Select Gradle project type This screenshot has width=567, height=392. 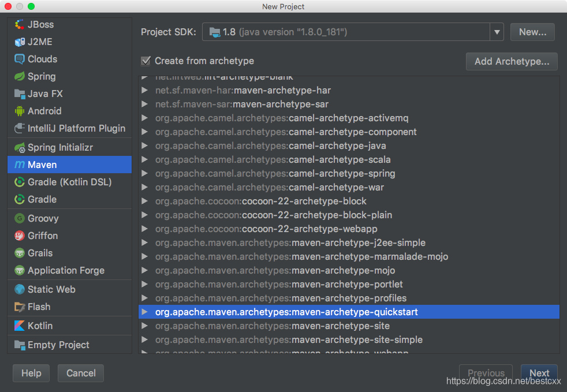tap(69, 199)
